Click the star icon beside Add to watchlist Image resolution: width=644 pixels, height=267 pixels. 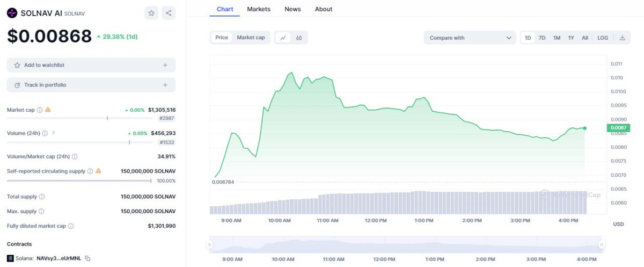pos(18,65)
